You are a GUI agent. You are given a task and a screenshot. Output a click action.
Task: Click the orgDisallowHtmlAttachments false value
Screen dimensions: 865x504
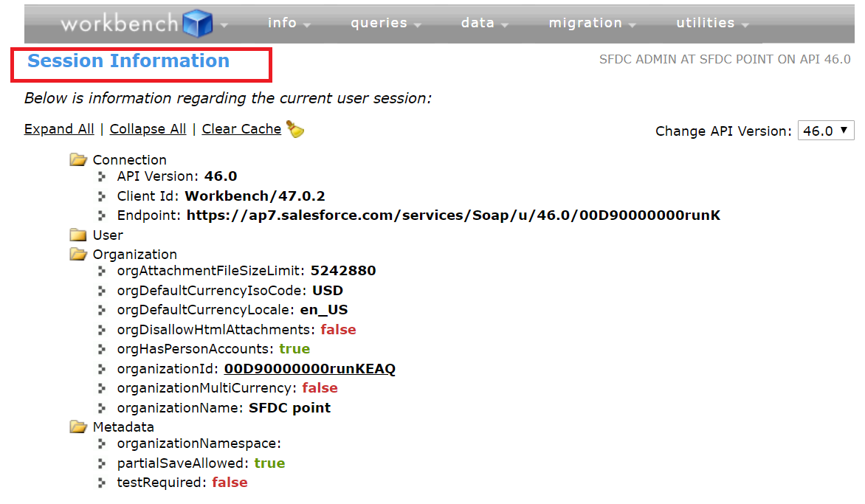pos(338,330)
